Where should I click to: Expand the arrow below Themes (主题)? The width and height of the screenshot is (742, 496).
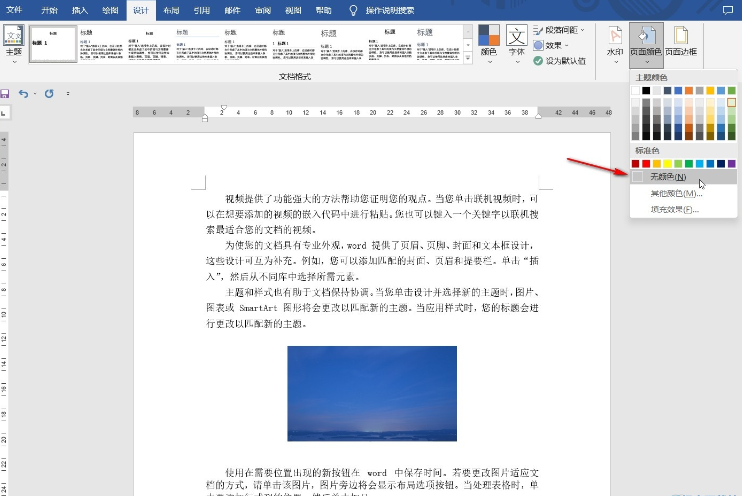[x=14, y=62]
